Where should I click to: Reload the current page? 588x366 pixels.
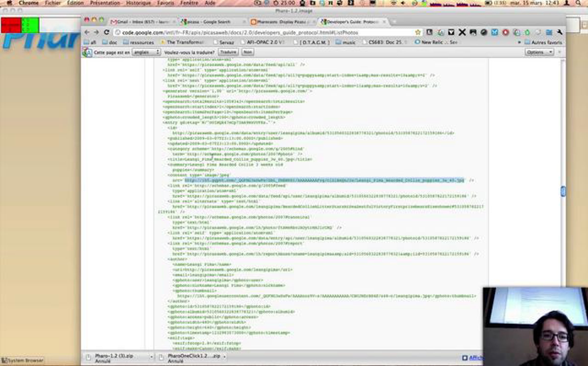(107, 32)
